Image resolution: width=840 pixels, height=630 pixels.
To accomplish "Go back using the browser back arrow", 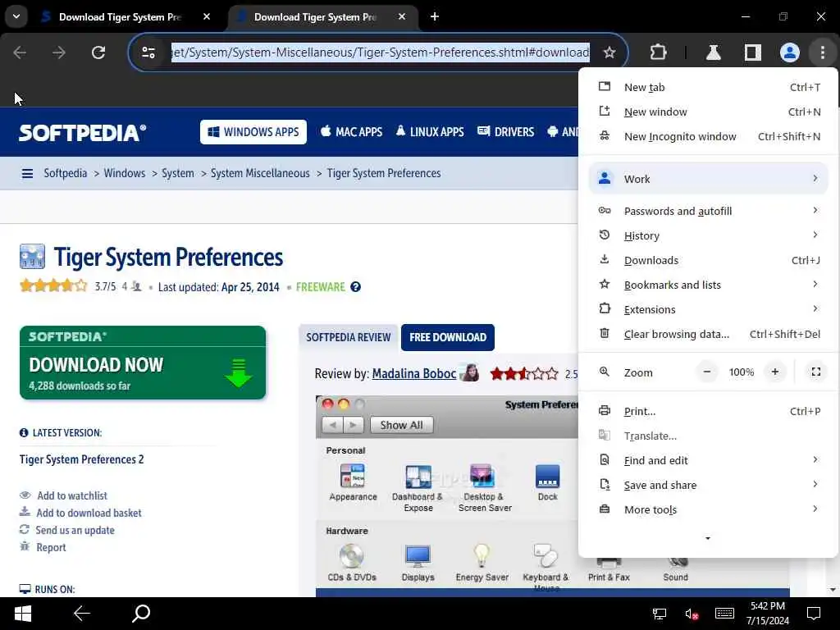I will (20, 52).
